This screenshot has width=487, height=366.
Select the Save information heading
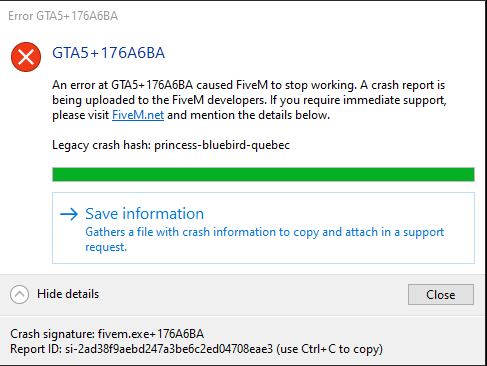[144, 214]
